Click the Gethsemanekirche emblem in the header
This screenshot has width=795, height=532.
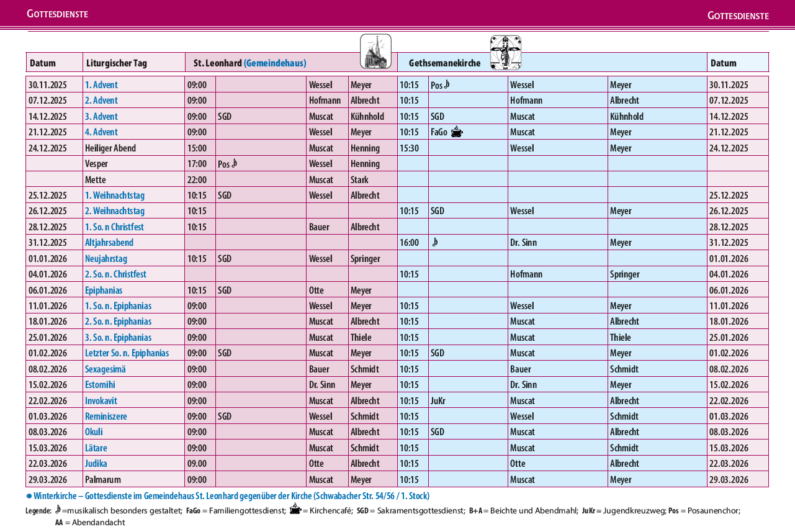505,53
